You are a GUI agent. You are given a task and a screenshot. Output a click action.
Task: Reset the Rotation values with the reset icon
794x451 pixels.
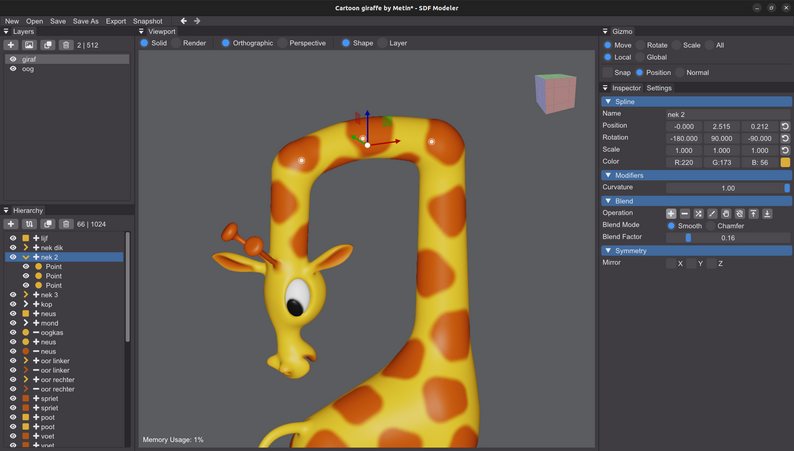pos(785,138)
